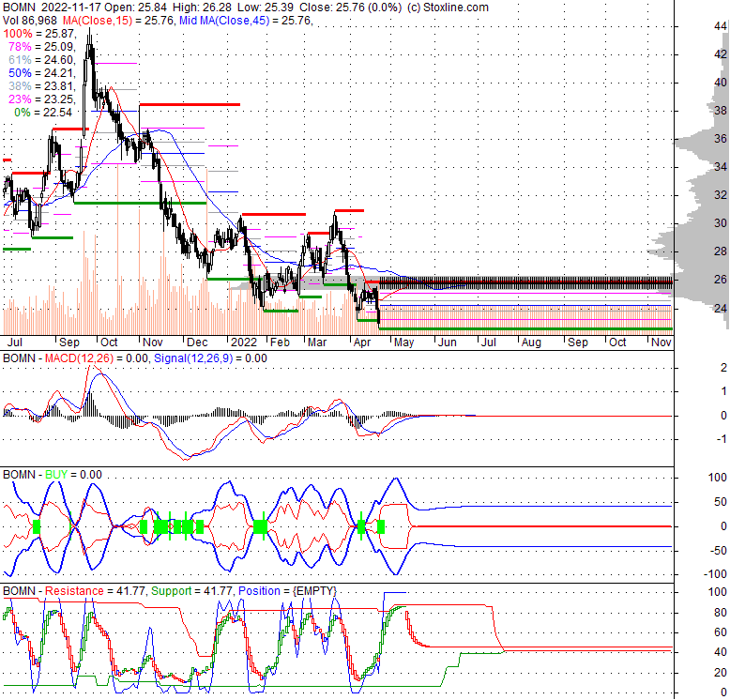Click the Mid MA(Close,45) = 25.76 legend
Image resolution: width=730 pixels, height=700 pixels.
(246, 21)
